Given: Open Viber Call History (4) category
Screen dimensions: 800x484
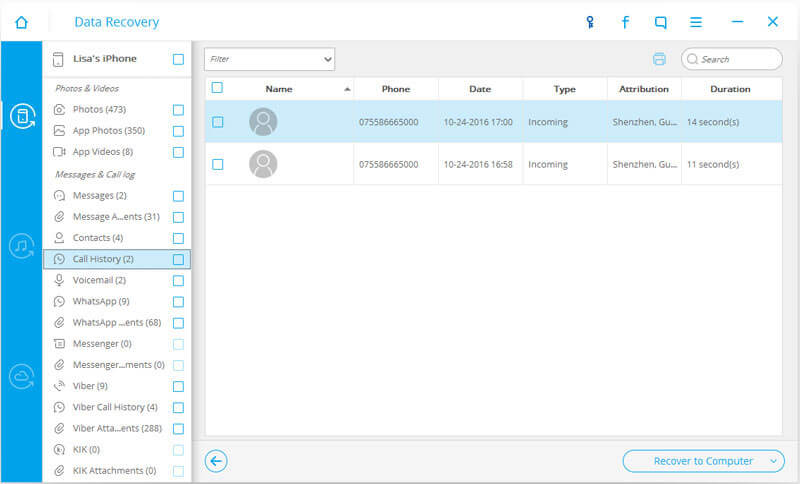Looking at the screenshot, I should 117,407.
